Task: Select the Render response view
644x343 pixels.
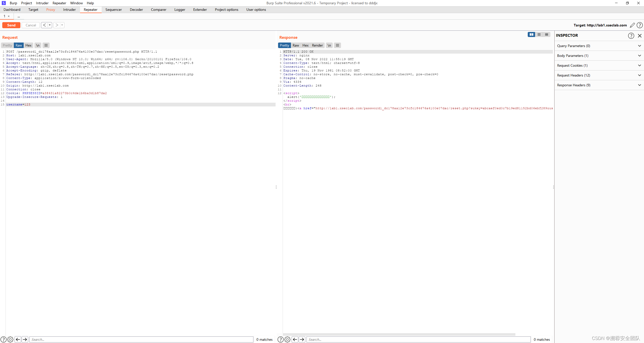Action: 317,45
